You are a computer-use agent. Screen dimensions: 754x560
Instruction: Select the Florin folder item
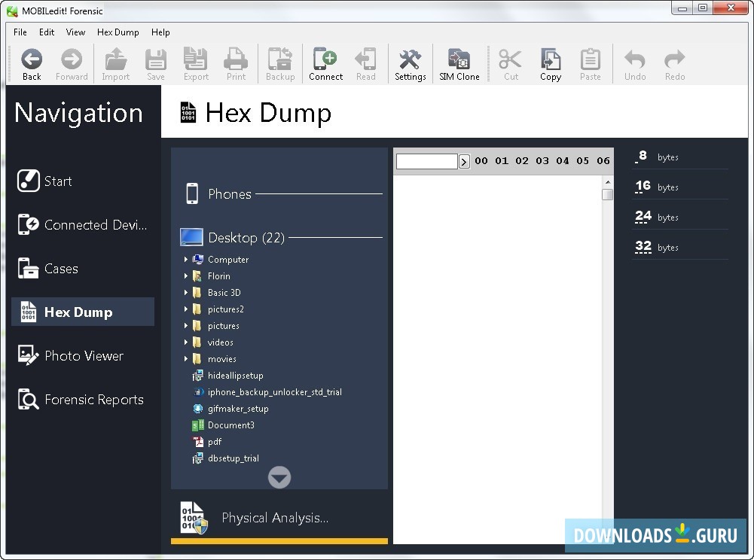tap(212, 276)
